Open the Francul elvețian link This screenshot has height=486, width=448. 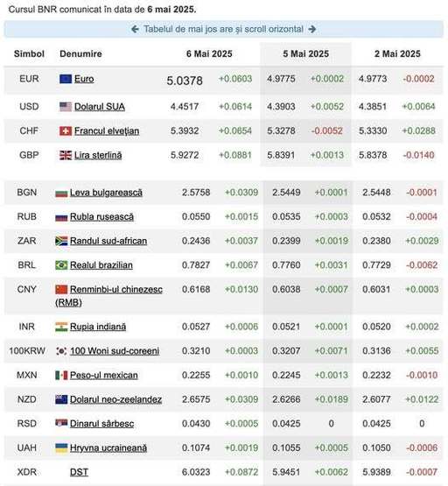click(x=107, y=131)
